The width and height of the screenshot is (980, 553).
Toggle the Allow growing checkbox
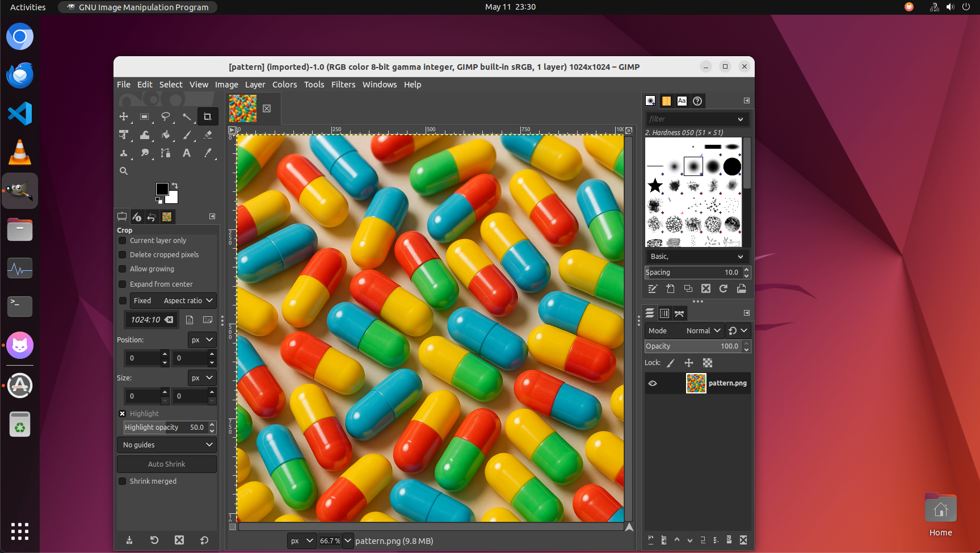tap(123, 269)
